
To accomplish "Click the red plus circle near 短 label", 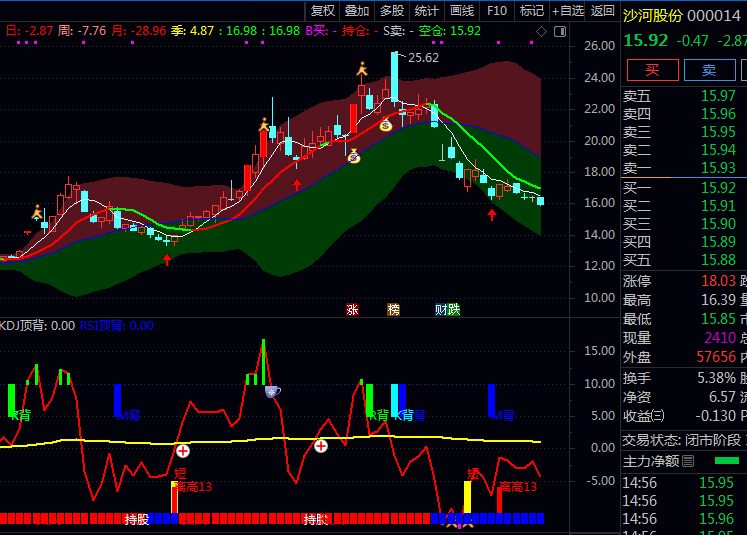I will [x=183, y=451].
